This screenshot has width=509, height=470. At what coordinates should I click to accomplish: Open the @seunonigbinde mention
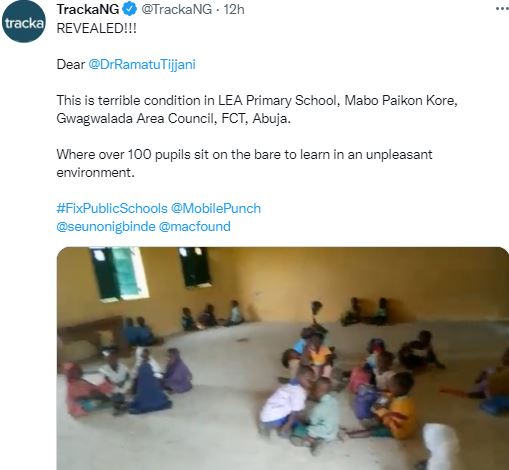click(106, 226)
